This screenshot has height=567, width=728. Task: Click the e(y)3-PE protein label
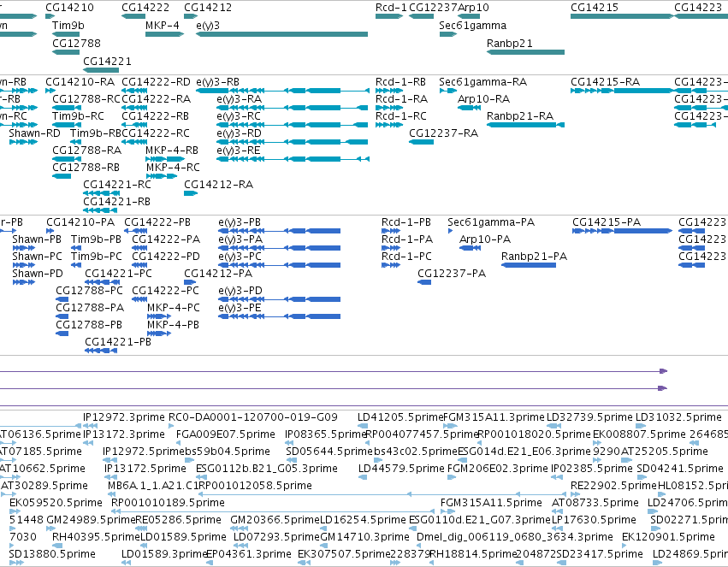240,308
